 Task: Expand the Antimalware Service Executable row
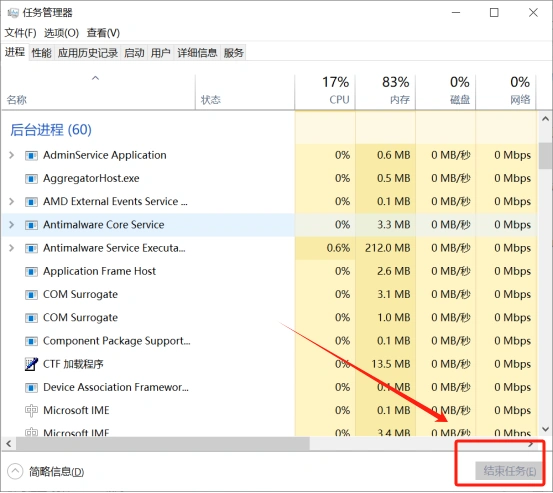(x=11, y=248)
